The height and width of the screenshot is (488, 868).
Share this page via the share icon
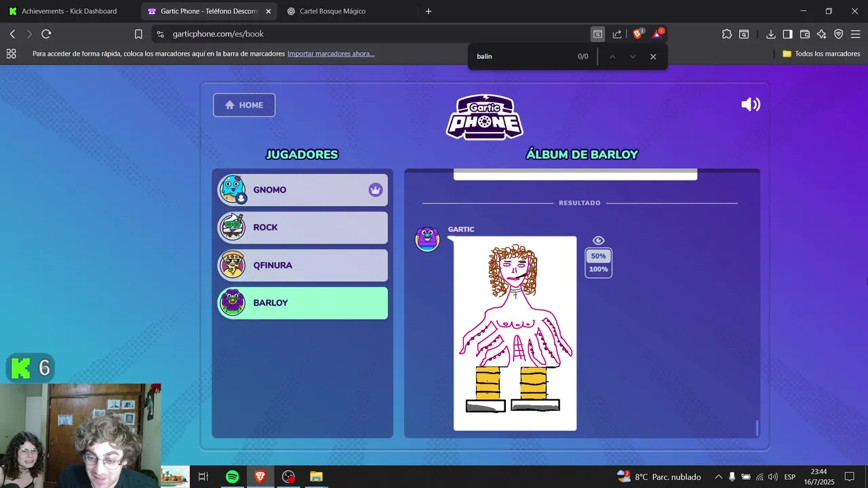pos(617,34)
